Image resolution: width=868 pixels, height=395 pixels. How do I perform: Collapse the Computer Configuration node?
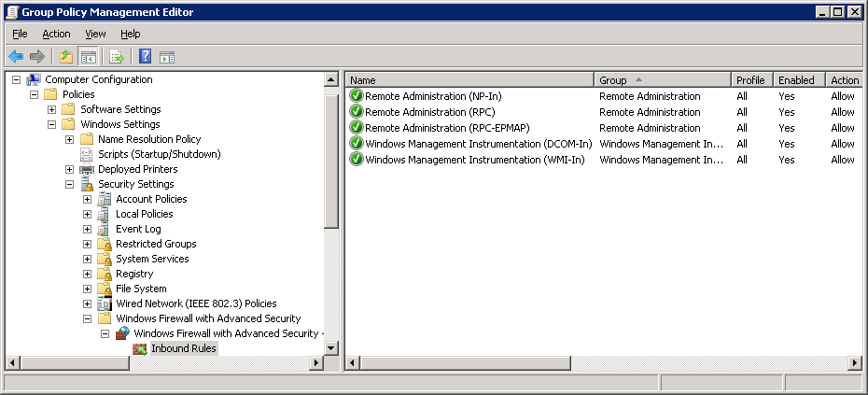pyautogui.click(x=16, y=79)
